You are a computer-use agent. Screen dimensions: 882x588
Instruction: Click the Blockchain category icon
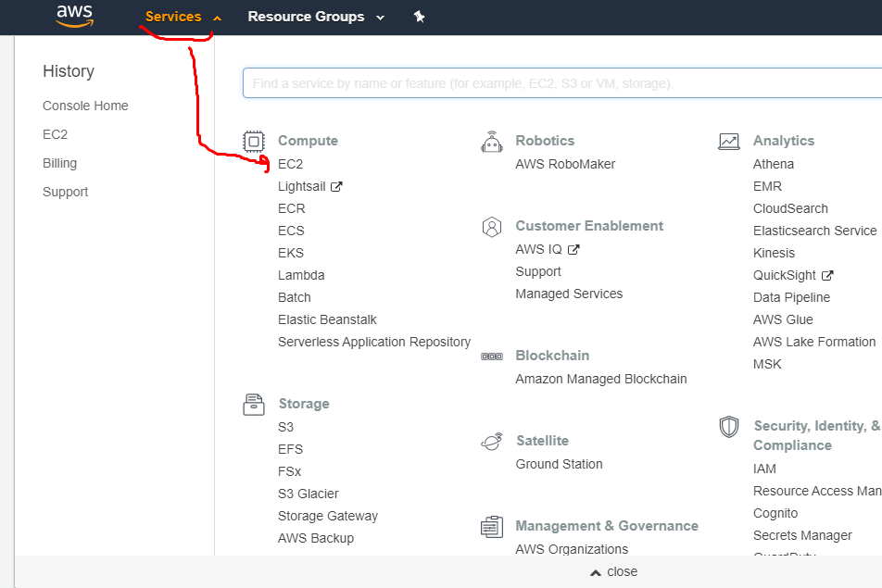coord(492,356)
